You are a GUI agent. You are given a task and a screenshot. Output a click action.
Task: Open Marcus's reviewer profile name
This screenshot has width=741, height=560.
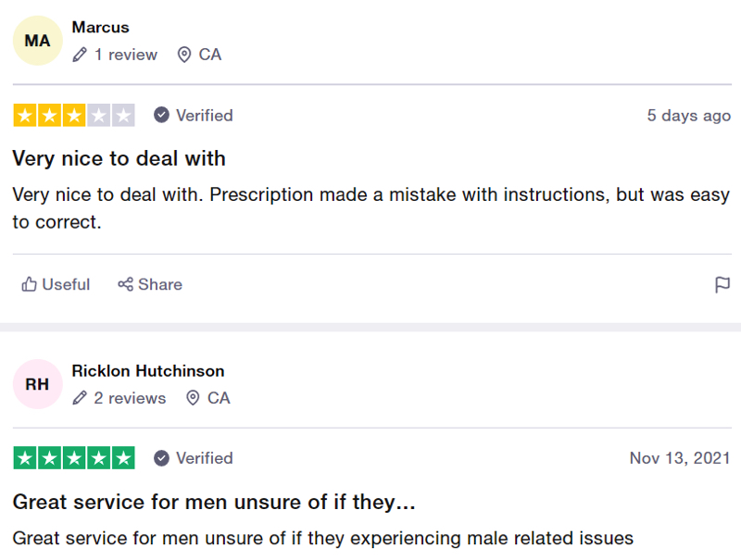(x=100, y=28)
